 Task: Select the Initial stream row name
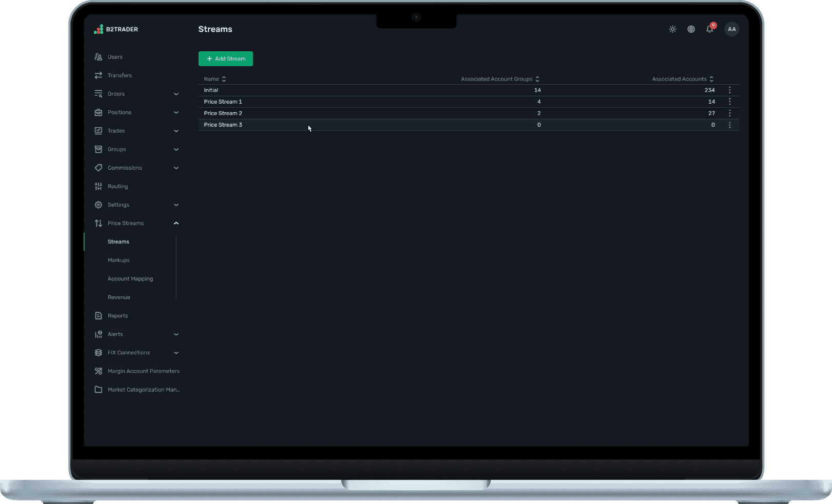pyautogui.click(x=211, y=90)
